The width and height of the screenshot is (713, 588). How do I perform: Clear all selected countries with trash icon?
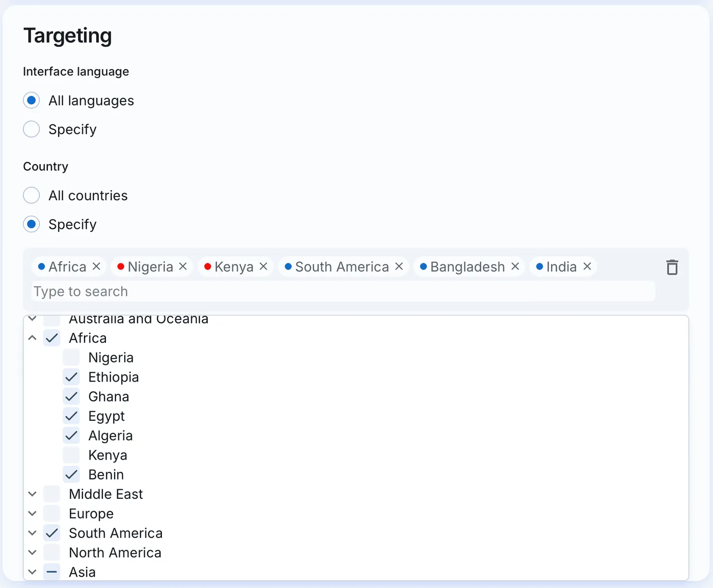672,267
